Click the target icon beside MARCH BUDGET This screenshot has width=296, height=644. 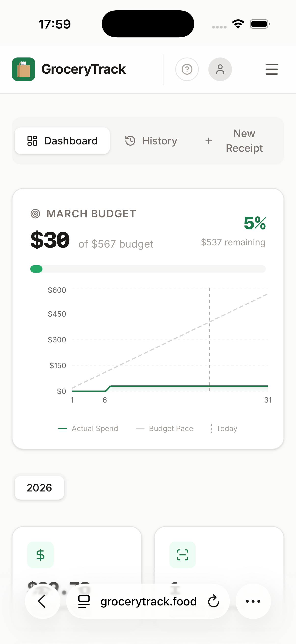click(x=36, y=214)
